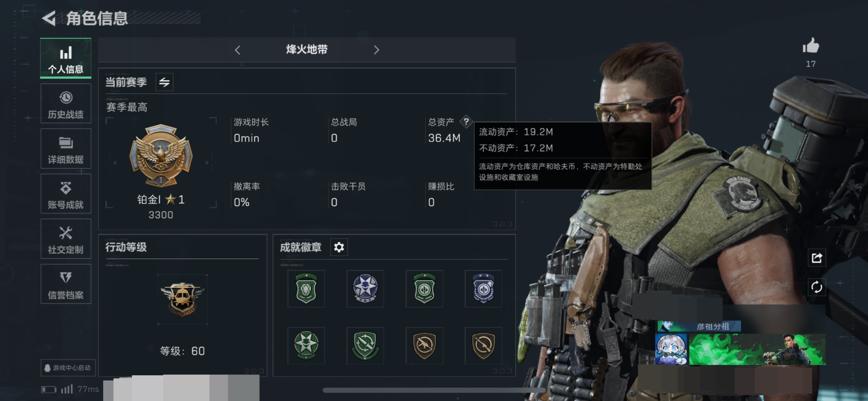Open 成就徽章 gear settings

[x=339, y=247]
